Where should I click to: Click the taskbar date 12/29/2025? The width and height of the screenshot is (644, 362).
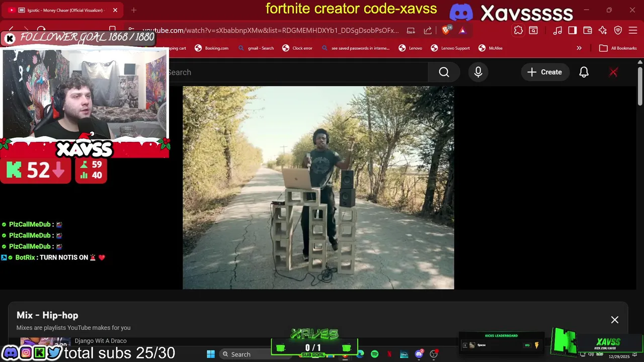click(x=619, y=356)
